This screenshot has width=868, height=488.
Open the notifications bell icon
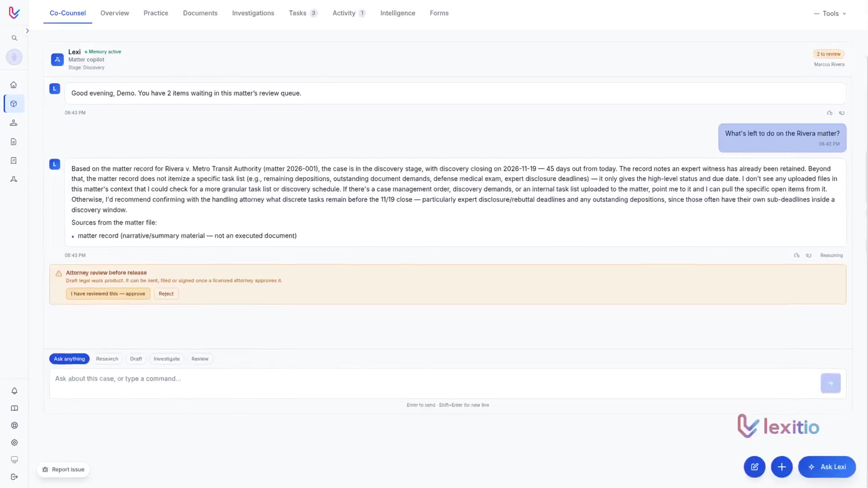point(14,391)
